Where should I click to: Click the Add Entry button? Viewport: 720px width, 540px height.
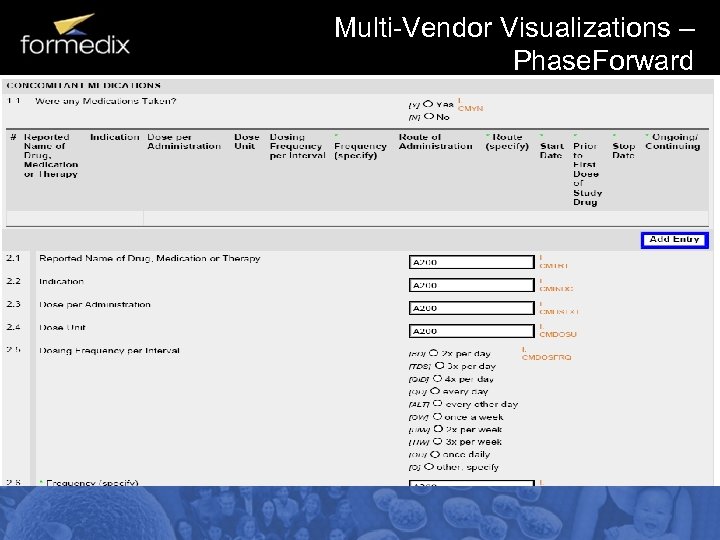pyautogui.click(x=675, y=240)
